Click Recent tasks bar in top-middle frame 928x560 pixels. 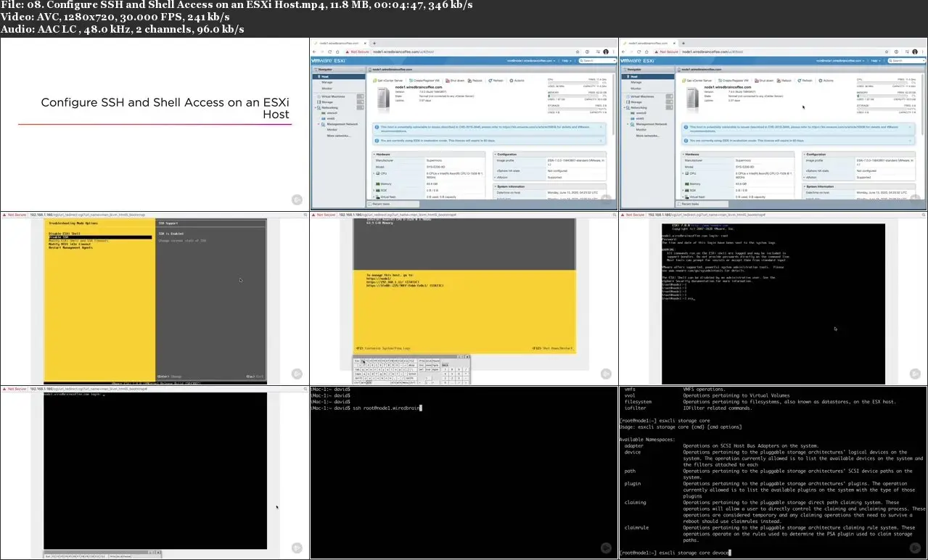click(393, 204)
